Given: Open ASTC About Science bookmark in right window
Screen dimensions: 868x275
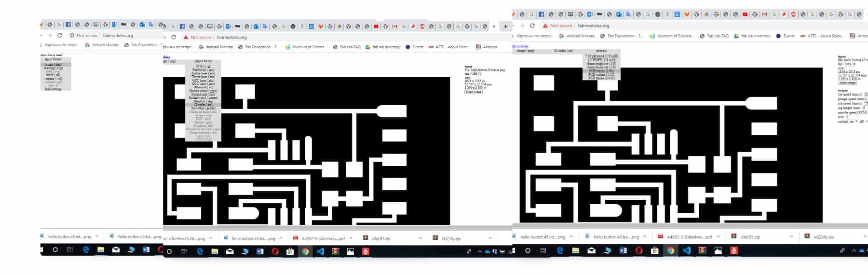Looking at the screenshot, I should (822, 36).
